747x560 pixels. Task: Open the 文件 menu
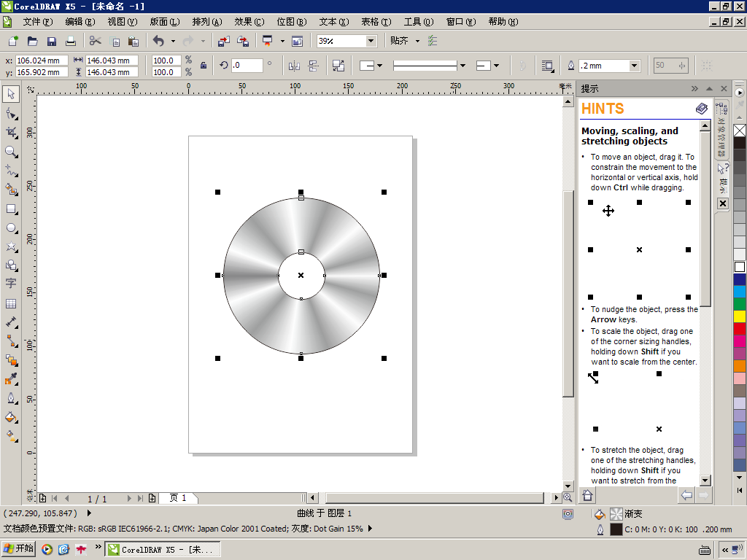click(x=37, y=22)
